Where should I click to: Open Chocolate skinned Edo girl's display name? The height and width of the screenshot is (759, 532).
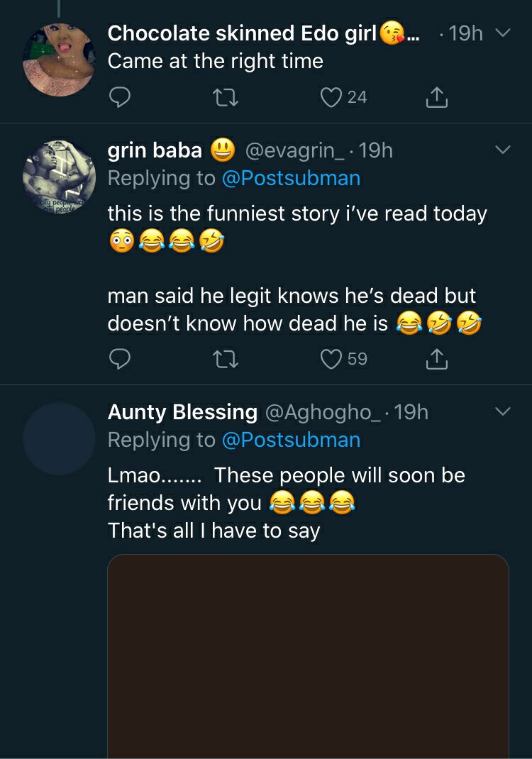point(241,33)
